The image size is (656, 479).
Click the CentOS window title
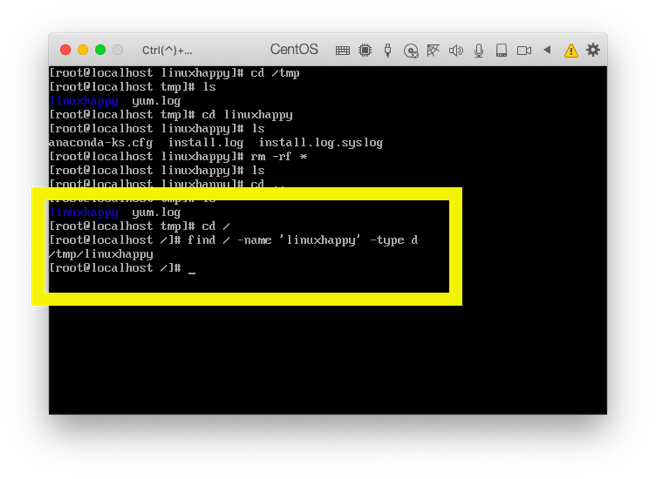[294, 49]
